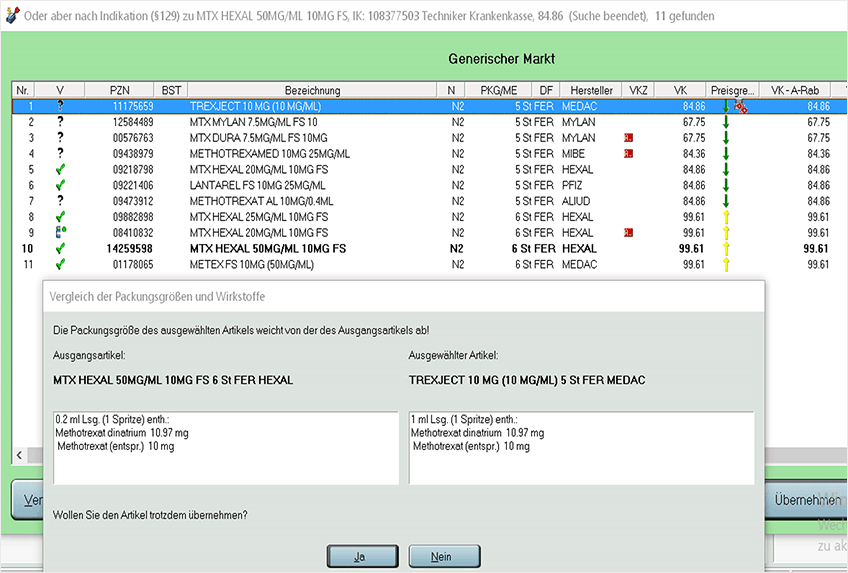Click the Preisgre... column header
Viewport: 848px width, 573px height.
pyautogui.click(x=732, y=90)
